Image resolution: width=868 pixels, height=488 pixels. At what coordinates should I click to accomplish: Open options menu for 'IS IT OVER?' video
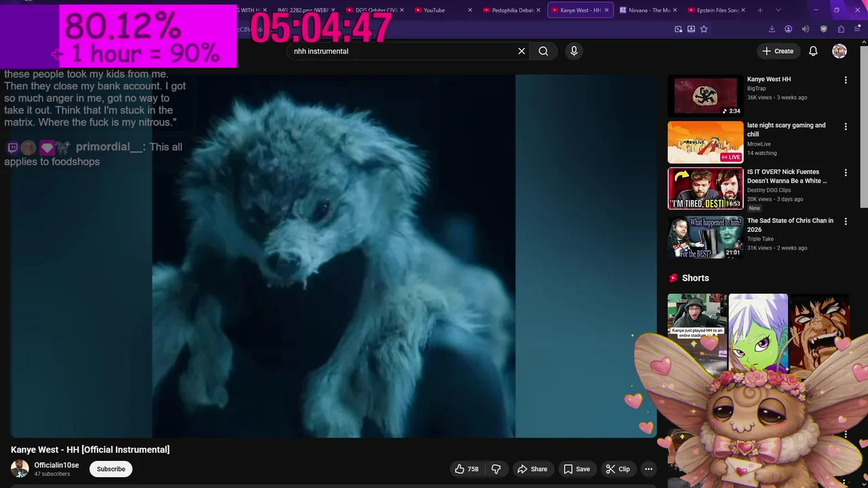[846, 173]
